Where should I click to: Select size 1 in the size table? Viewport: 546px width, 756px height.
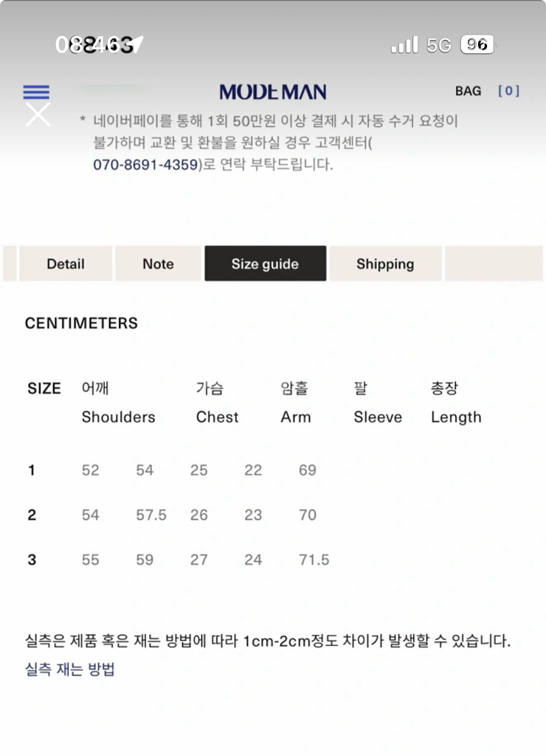(32, 470)
